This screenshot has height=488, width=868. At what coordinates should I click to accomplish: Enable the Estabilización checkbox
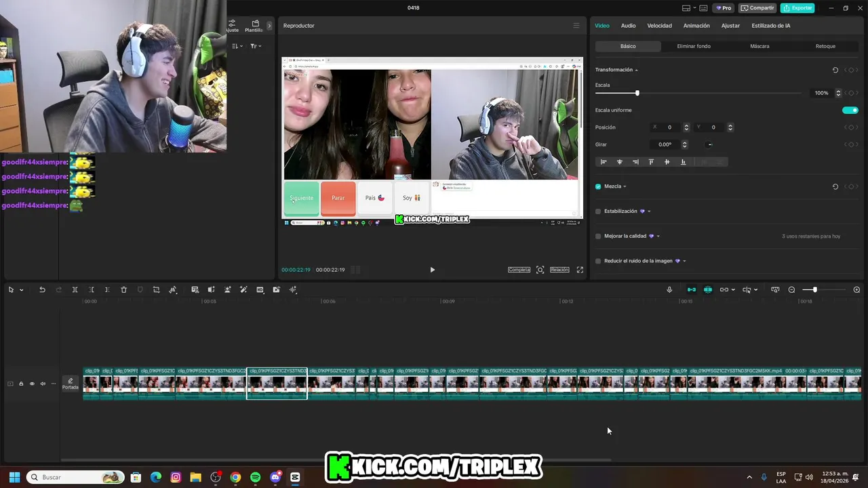point(598,211)
